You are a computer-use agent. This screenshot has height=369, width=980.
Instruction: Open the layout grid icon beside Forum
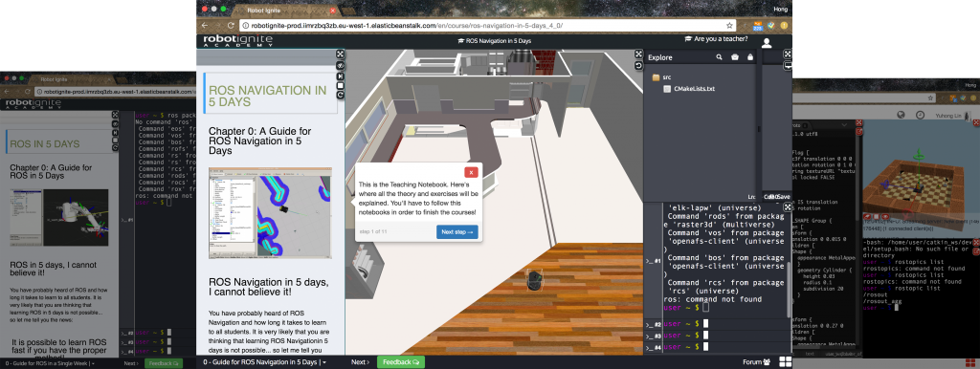pyautogui.click(x=785, y=362)
